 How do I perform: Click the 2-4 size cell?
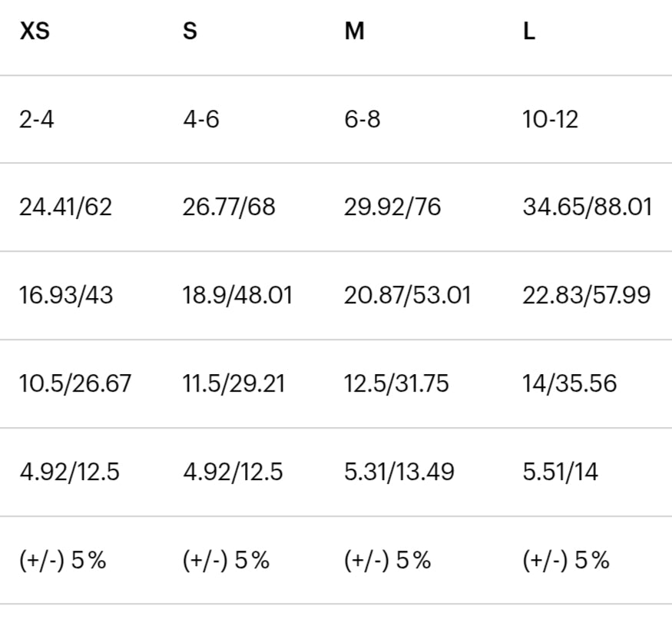(x=36, y=119)
